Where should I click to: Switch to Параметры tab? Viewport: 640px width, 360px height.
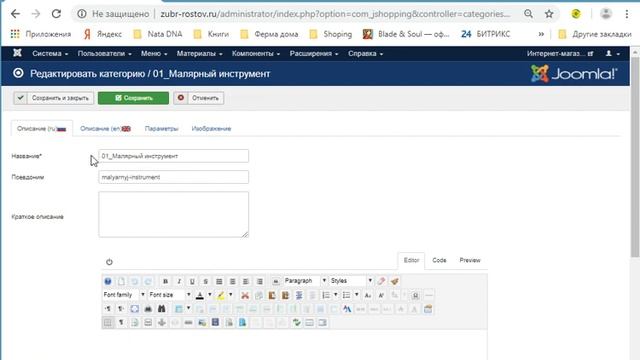click(x=162, y=129)
